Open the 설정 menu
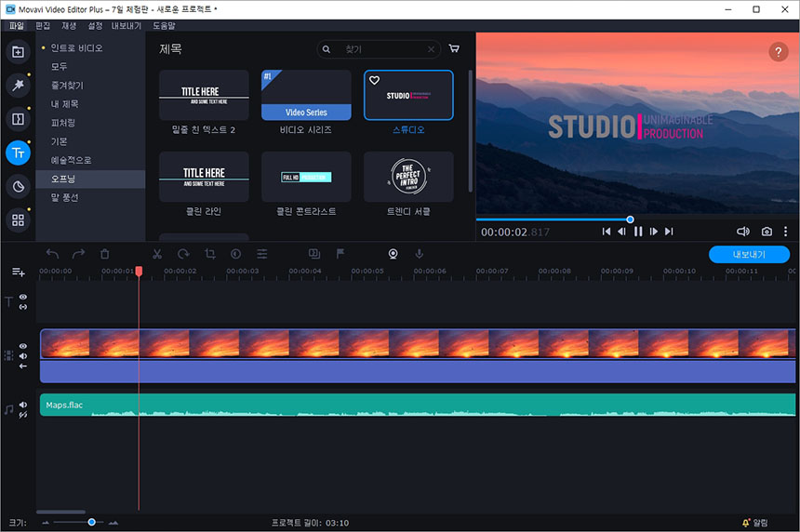This screenshot has width=800, height=532. tap(95, 25)
